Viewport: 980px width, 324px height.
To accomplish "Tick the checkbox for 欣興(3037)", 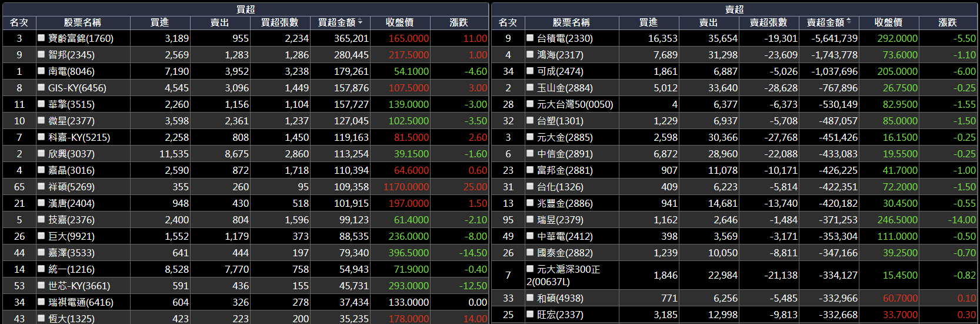I will click(41, 153).
